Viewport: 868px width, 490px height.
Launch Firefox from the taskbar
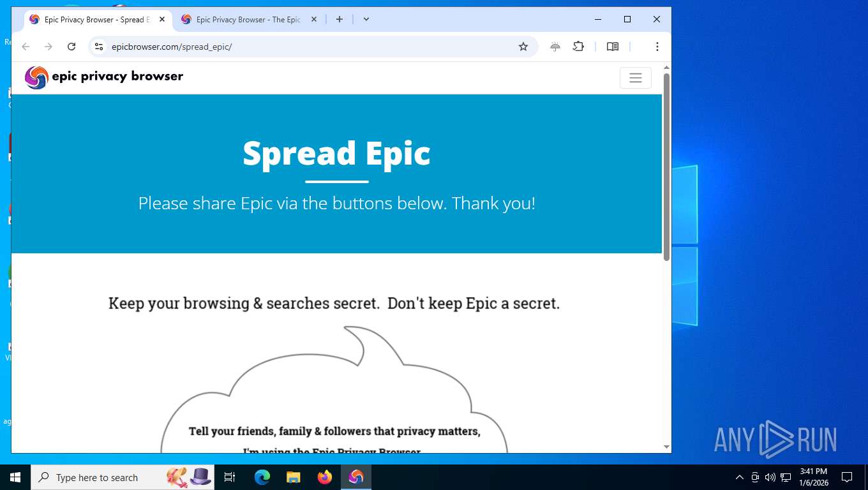(x=325, y=477)
